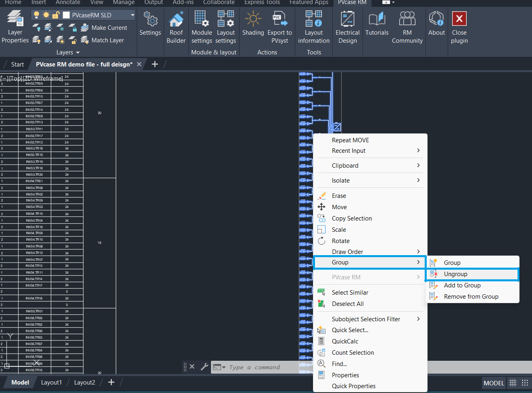The image size is (532, 393).
Task: Choose Select Similar
Action: (370, 292)
